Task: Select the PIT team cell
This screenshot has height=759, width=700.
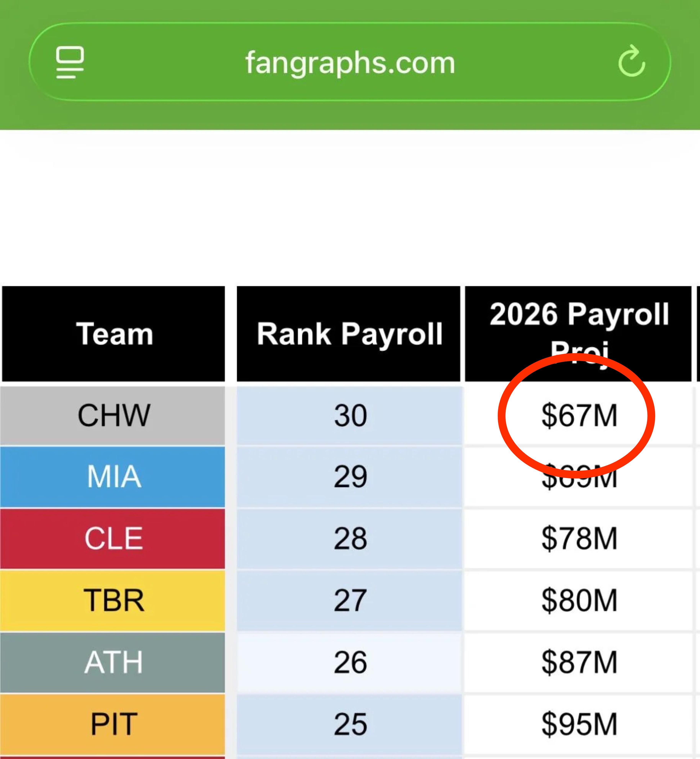Action: pyautogui.click(x=113, y=724)
